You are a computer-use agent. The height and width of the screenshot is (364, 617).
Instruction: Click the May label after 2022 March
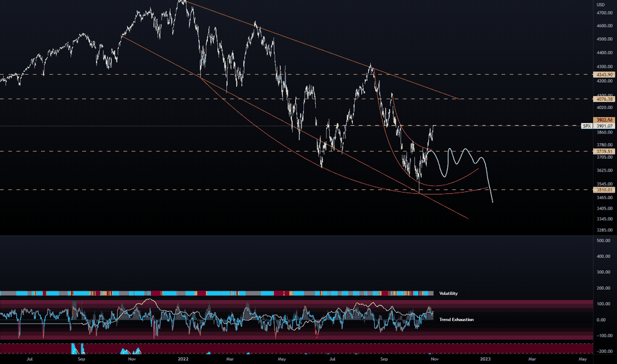[x=282, y=359]
